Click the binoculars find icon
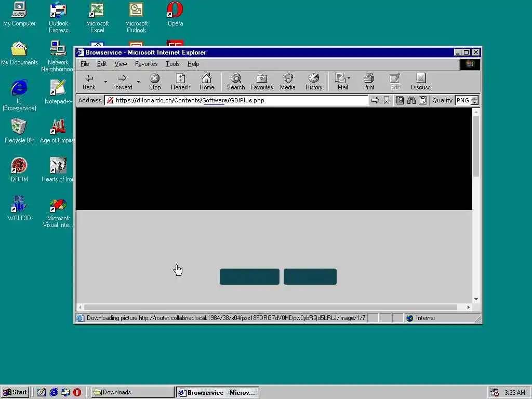532x399 pixels. click(411, 100)
